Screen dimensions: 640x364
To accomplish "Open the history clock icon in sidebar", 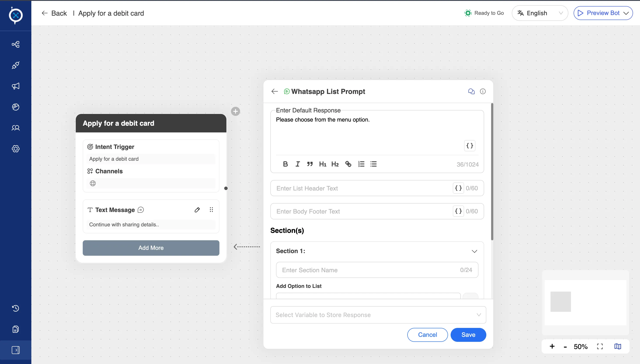I will (15, 308).
